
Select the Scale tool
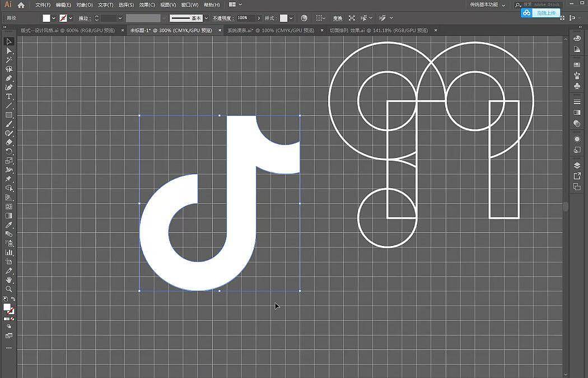pos(9,161)
